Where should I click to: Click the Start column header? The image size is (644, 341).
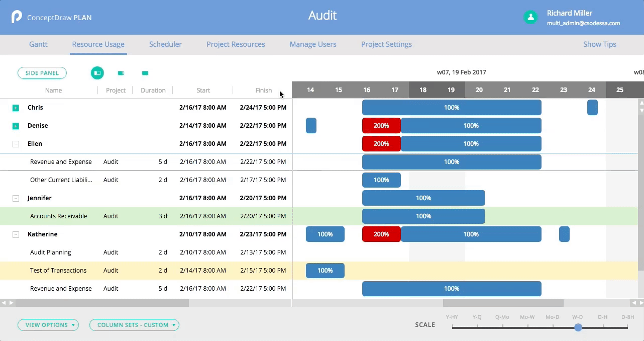(x=203, y=91)
